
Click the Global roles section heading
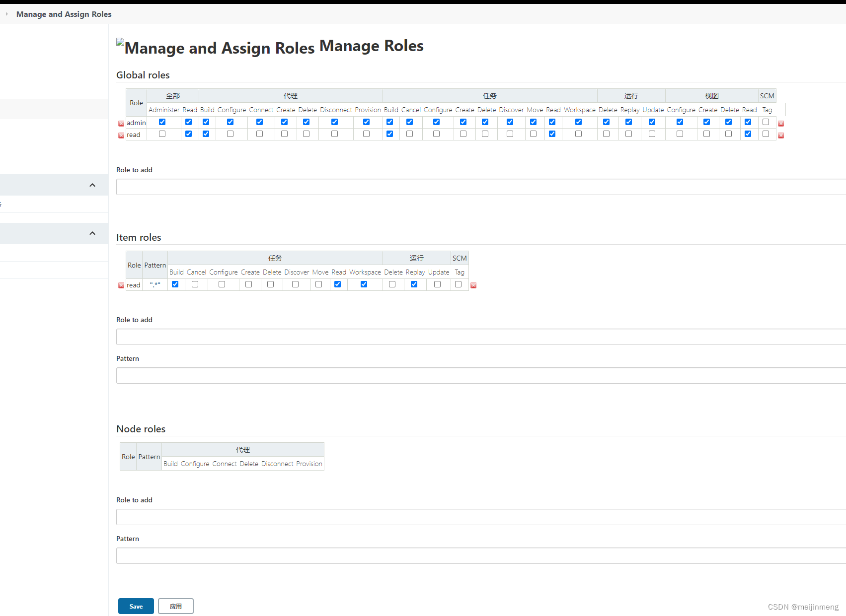tap(143, 75)
